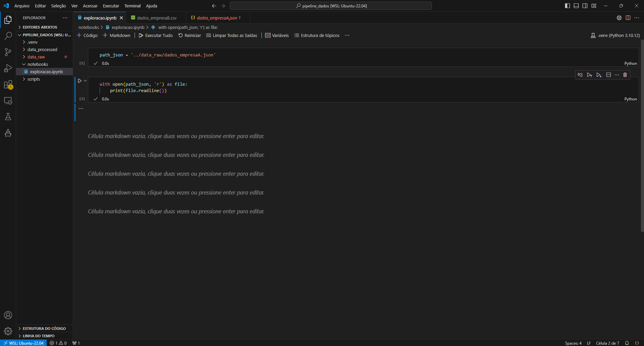Open Seleção menu
This screenshot has height=346, width=644.
(58, 6)
